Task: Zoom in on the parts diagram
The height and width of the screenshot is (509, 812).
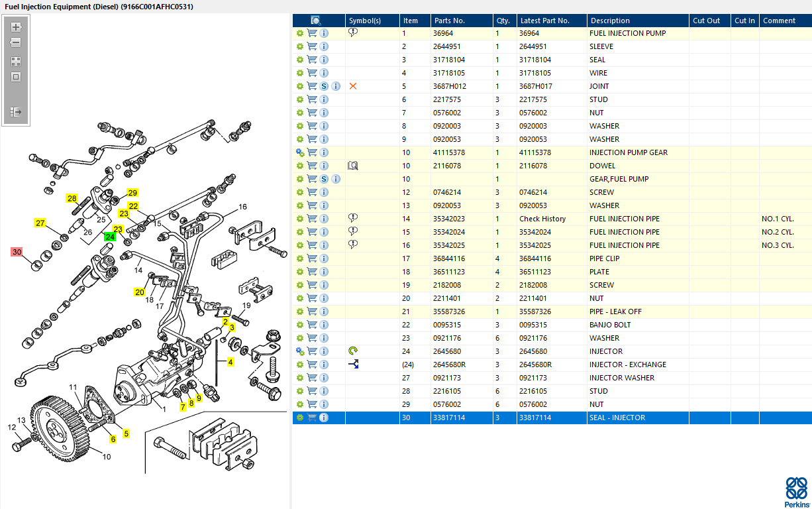Action: [16, 28]
